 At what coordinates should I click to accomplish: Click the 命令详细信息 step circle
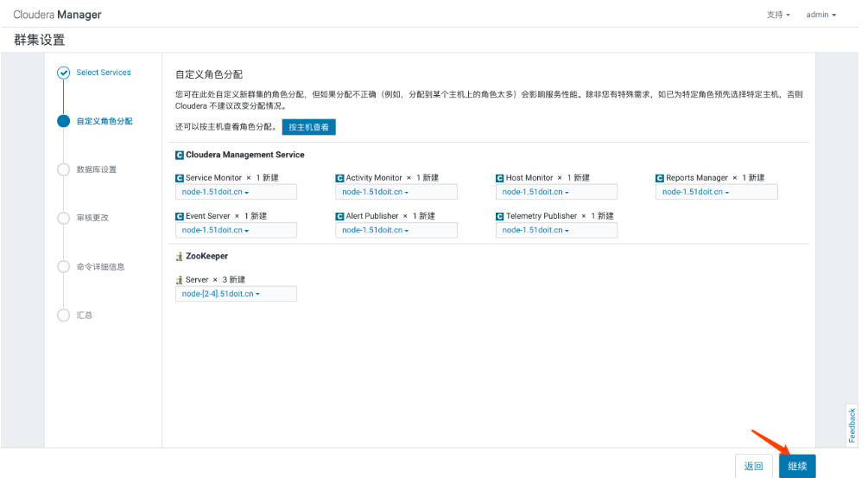(x=64, y=266)
